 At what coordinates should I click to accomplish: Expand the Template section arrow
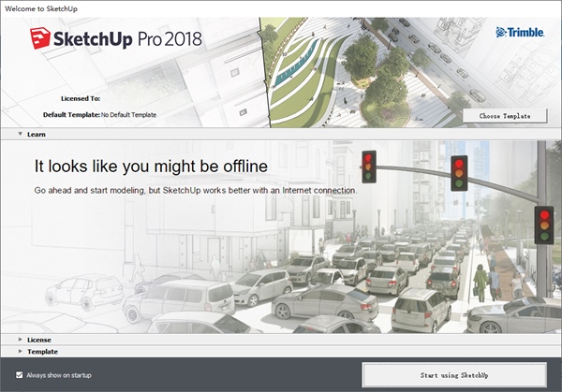21,351
